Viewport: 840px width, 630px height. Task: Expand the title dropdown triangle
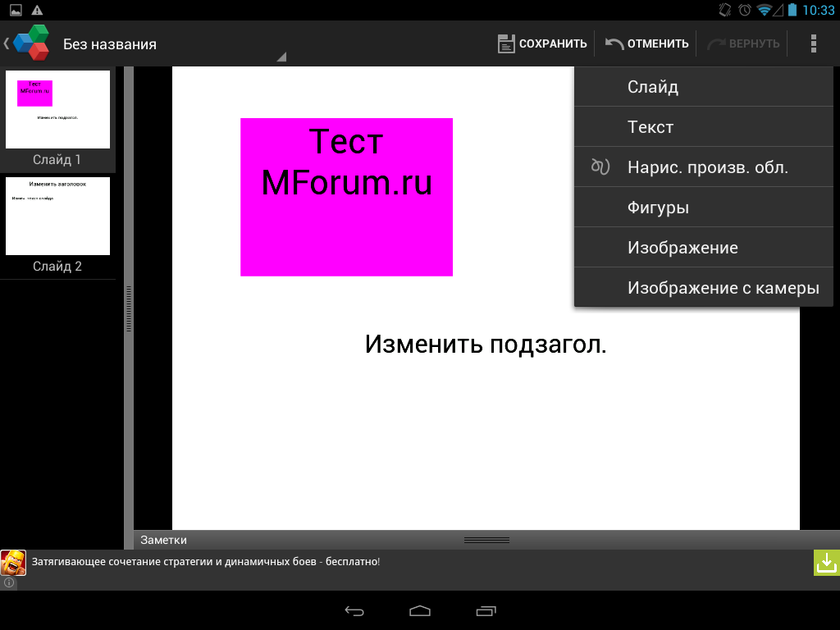tap(281, 57)
